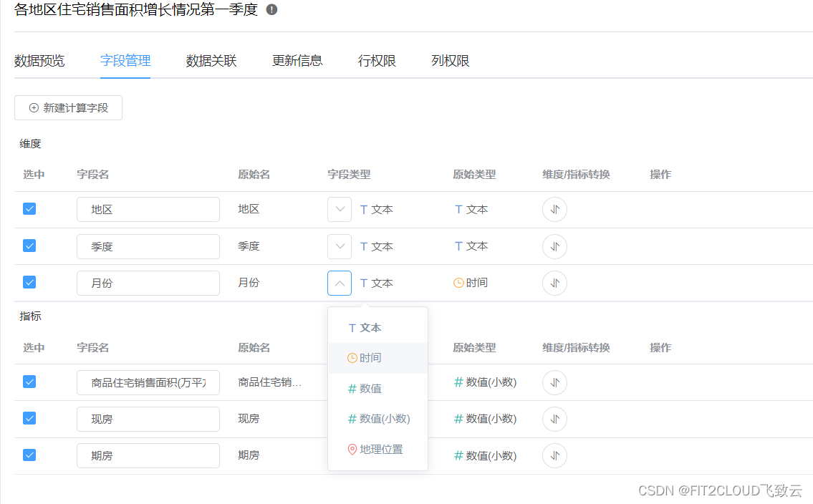Open the 地区 field type dropdown
This screenshot has height=504, width=813.
(339, 209)
